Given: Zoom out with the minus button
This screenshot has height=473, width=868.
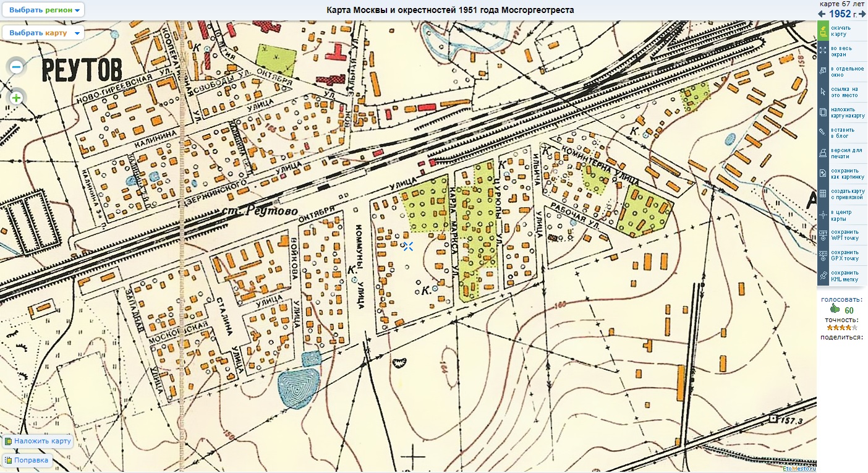Looking at the screenshot, I should tap(17, 67).
